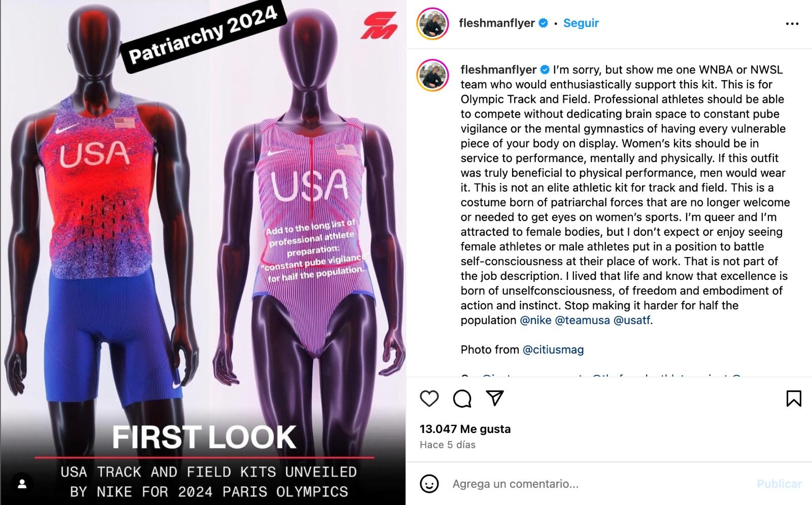The height and width of the screenshot is (505, 812).
Task: Open the @nike mention link
Action: pos(535,320)
